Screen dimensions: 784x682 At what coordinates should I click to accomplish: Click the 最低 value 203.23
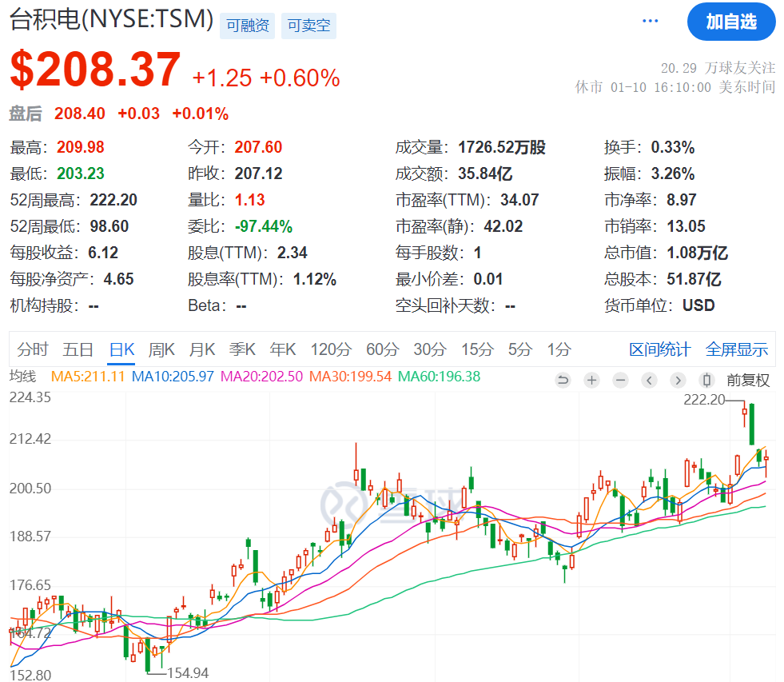81,173
